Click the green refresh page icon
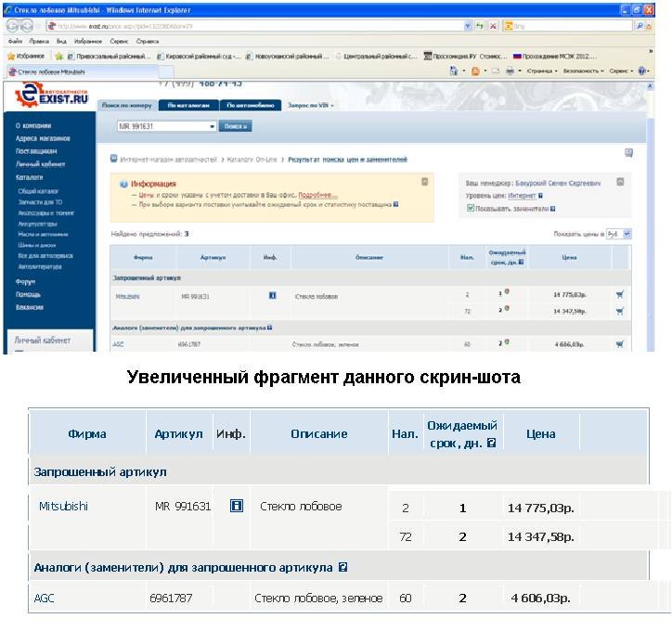This screenshot has width=672, height=644. (480, 26)
